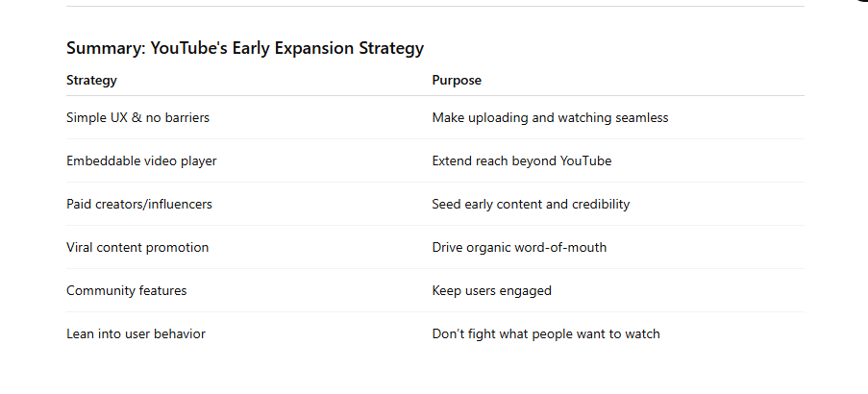This screenshot has width=868, height=394.
Task: Click the 'Purpose' column header
Action: coord(457,80)
